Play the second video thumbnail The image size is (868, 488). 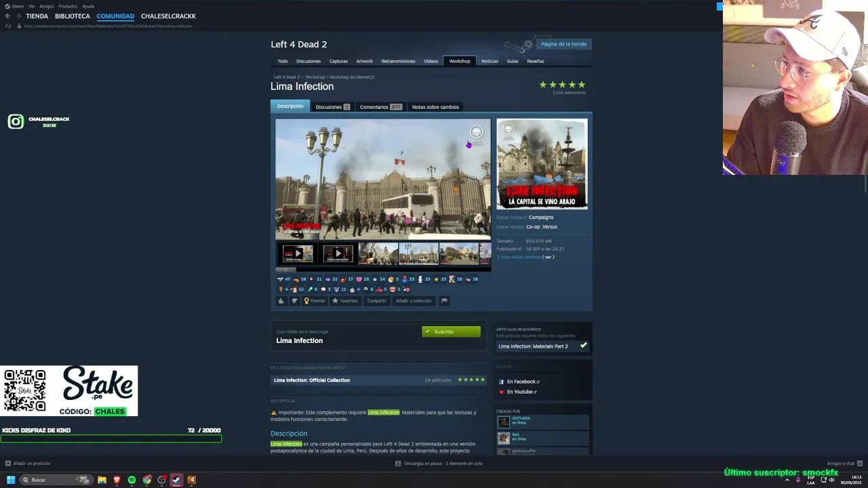[338, 253]
